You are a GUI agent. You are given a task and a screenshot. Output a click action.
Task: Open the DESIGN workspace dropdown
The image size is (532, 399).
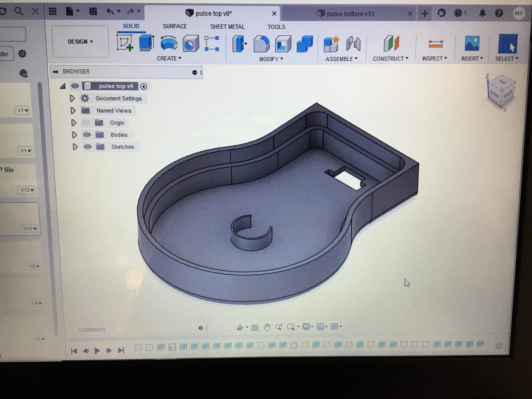pyautogui.click(x=80, y=42)
